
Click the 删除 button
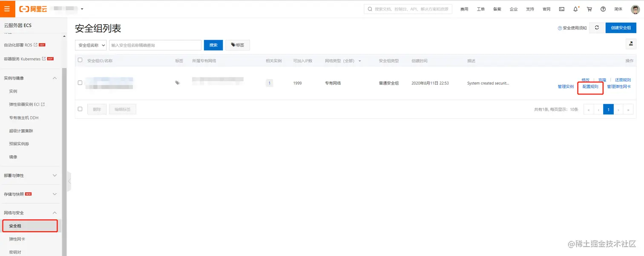tap(97, 109)
